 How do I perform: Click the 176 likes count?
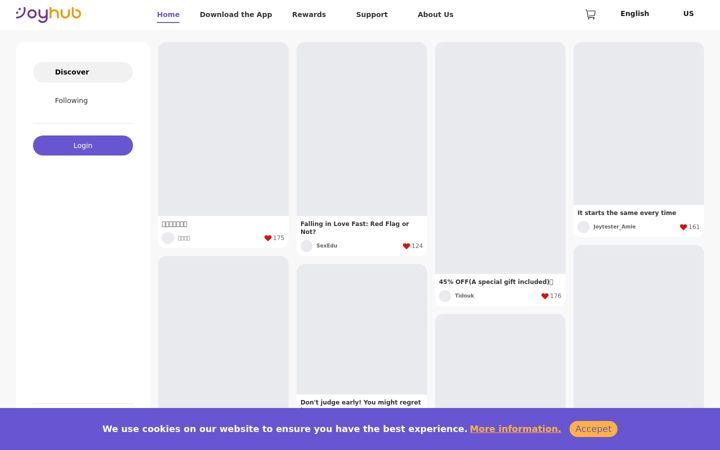(556, 296)
